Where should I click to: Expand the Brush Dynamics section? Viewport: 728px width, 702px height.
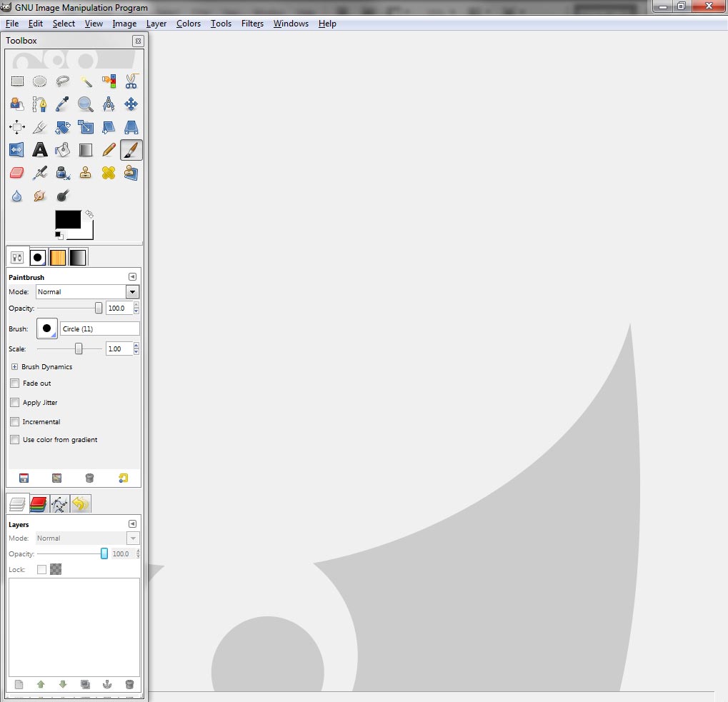(x=14, y=366)
